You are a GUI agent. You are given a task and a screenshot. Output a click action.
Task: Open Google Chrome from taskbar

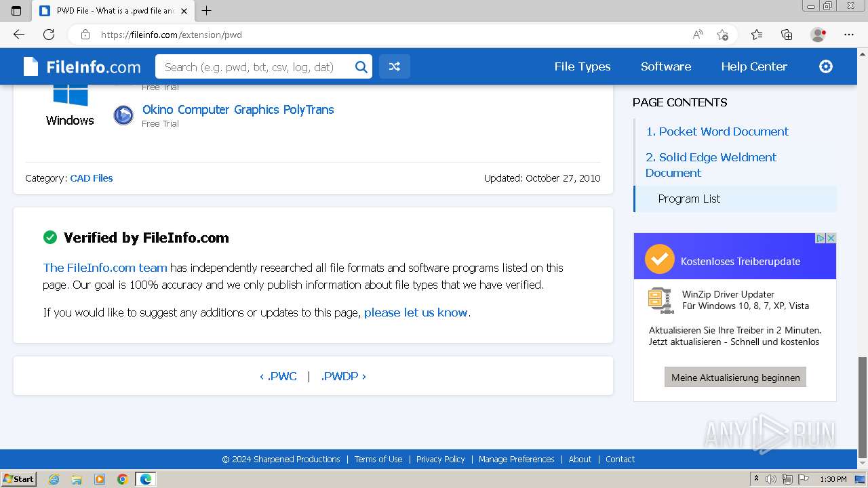123,479
